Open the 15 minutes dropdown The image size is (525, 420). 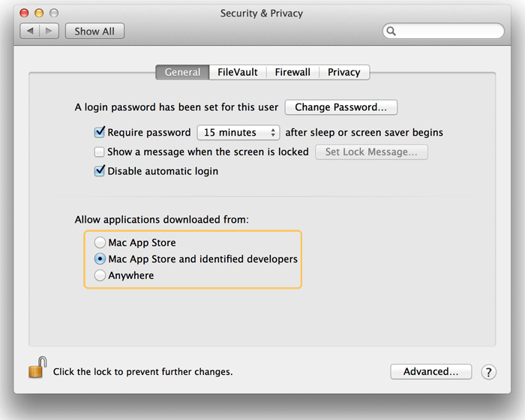(x=238, y=132)
